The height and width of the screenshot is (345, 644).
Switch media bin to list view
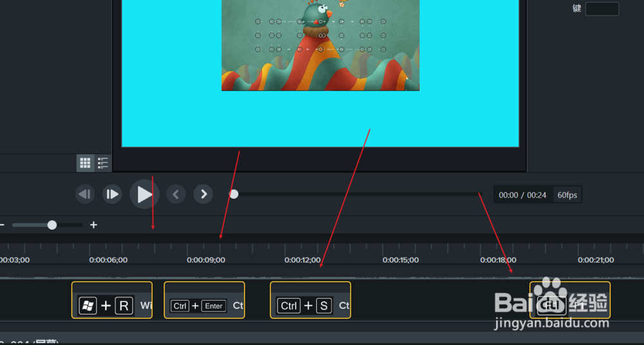(x=102, y=163)
